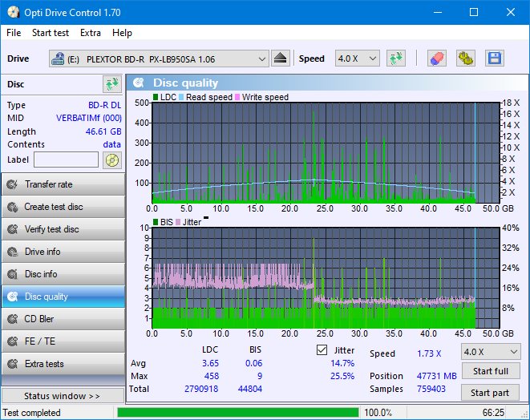Click the Create test disc sidebar icon
This screenshot has width=530, height=420.
click(x=13, y=207)
